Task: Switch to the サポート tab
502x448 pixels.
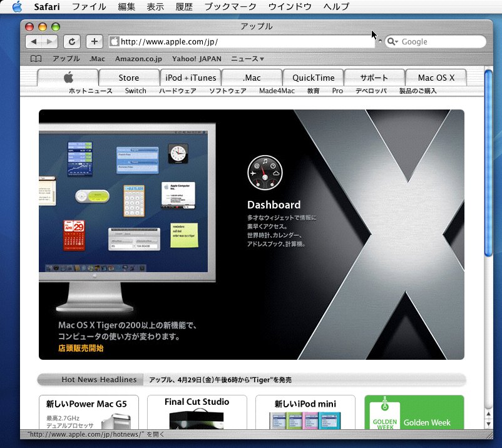Action: [374, 78]
